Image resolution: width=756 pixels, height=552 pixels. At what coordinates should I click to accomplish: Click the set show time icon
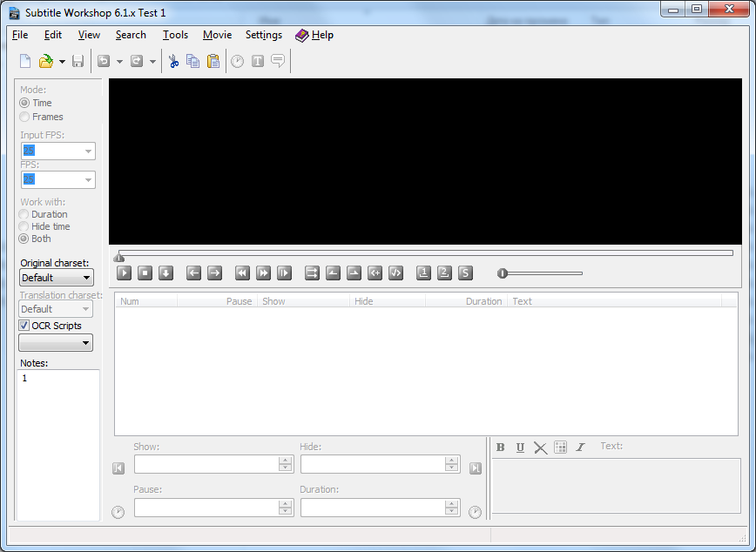tap(334, 273)
